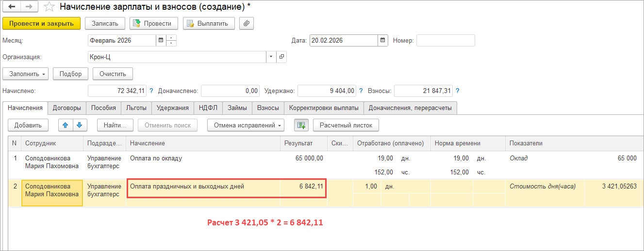Open attached files via paperclip icon
This screenshot has width=644, height=251.
point(247,23)
